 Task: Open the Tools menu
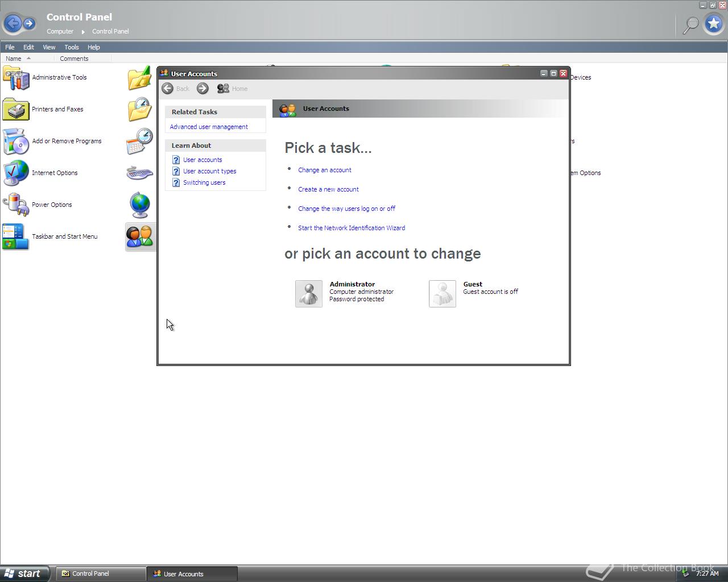(71, 47)
